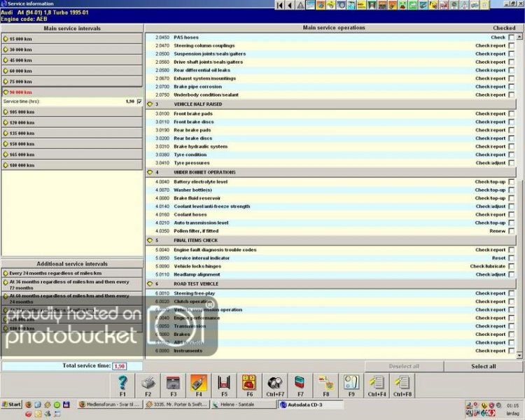Switch to Medlemsforum taskbar window
Image resolution: width=525 pixels, height=420 pixels.
point(109,405)
